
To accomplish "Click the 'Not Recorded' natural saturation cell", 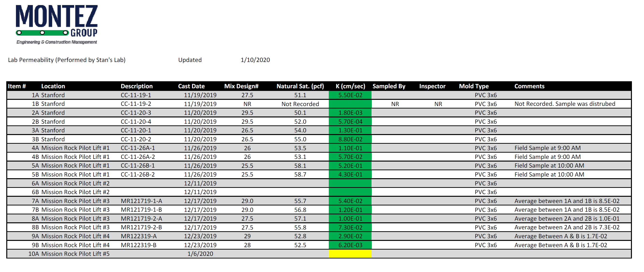I will [300, 104].
